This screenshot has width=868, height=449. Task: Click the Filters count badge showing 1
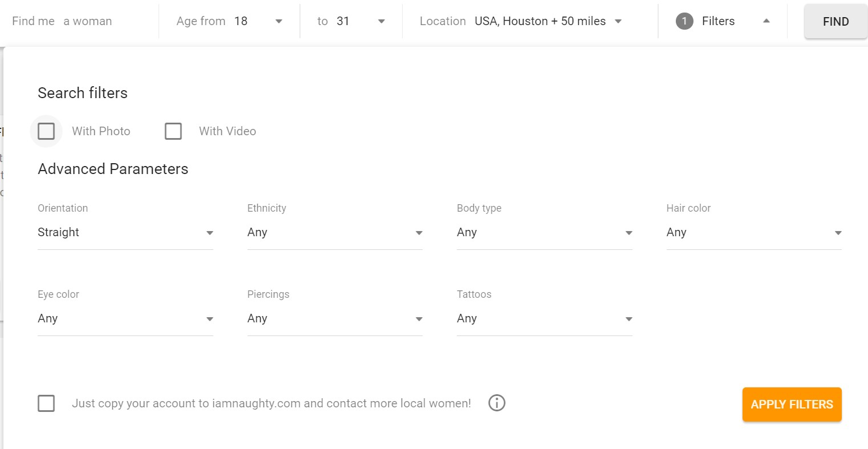(684, 21)
